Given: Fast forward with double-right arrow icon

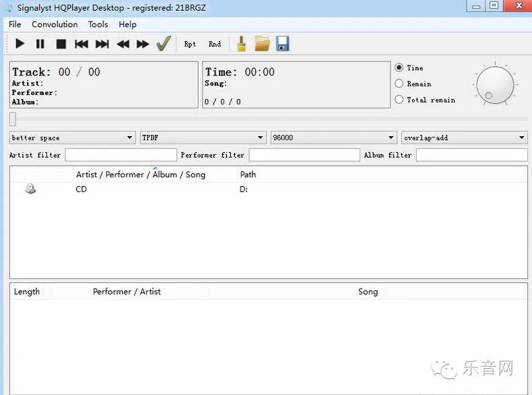Looking at the screenshot, I should [143, 44].
